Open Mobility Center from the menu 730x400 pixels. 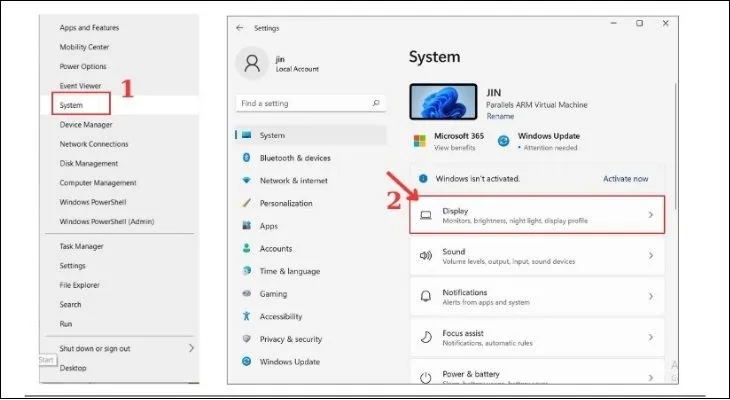(x=84, y=47)
